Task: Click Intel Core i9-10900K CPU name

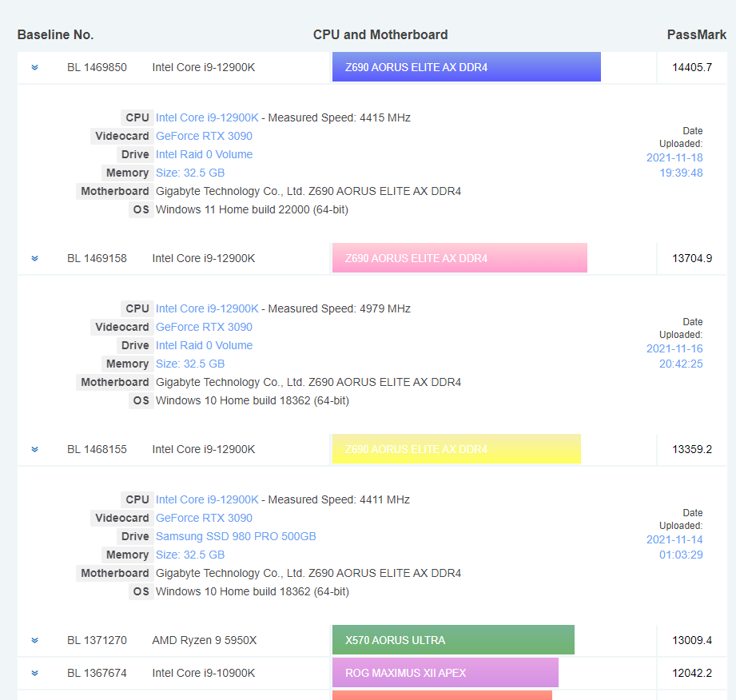Action: pyautogui.click(x=204, y=674)
